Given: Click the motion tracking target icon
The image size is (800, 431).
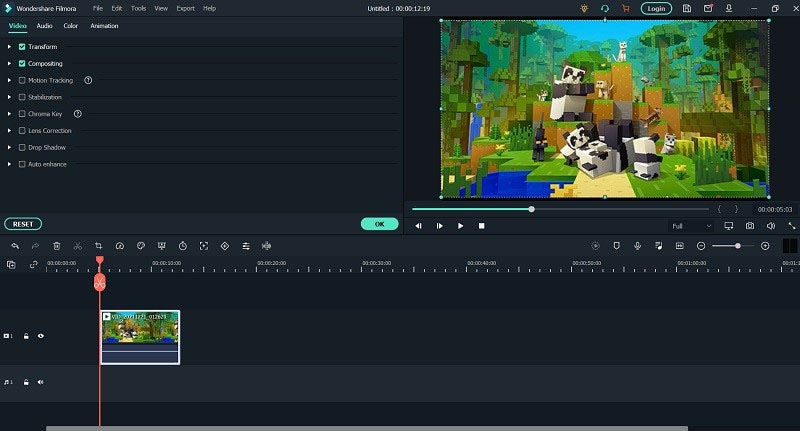Looking at the screenshot, I should [204, 246].
